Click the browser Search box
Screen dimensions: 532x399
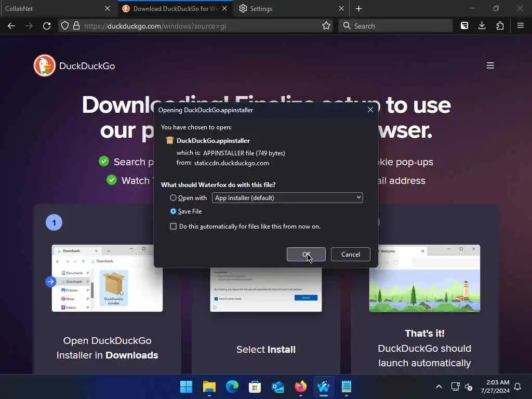(395, 26)
